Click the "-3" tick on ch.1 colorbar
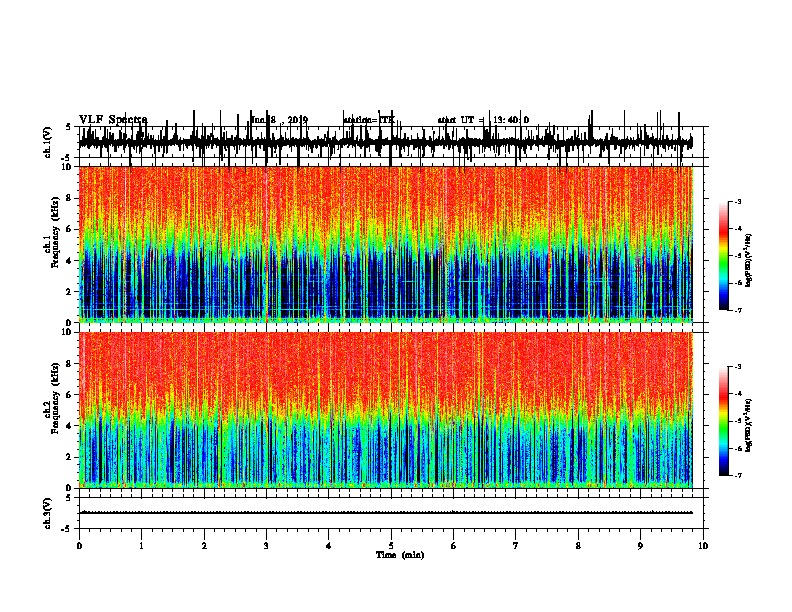 click(738, 202)
